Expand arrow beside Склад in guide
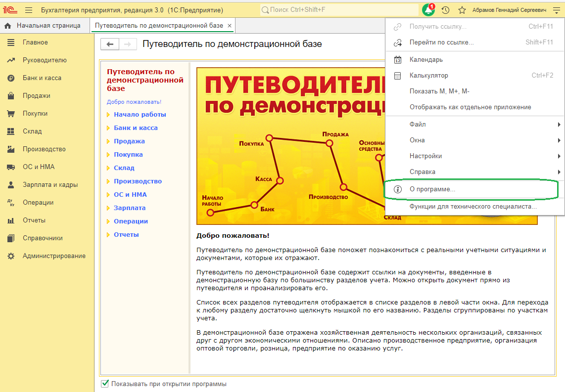This screenshot has width=565, height=392. tap(108, 168)
